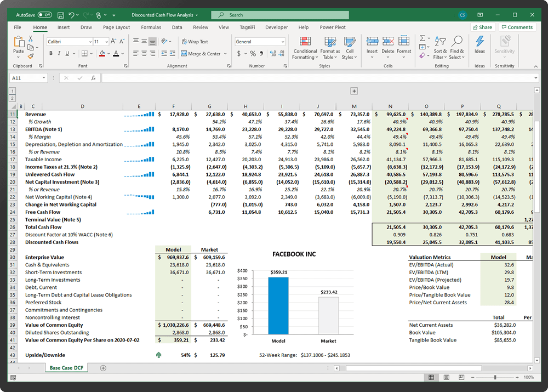Expand the formula bar chevron
This screenshot has width=548, height=392.
(x=536, y=78)
